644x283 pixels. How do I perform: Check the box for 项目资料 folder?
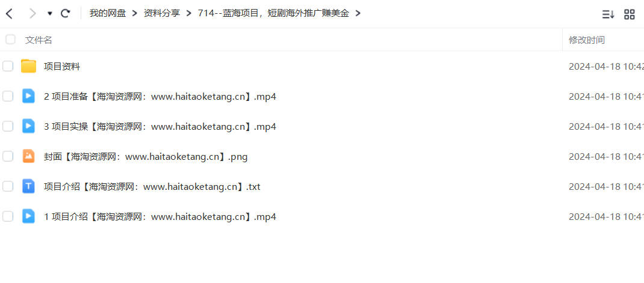pos(8,66)
